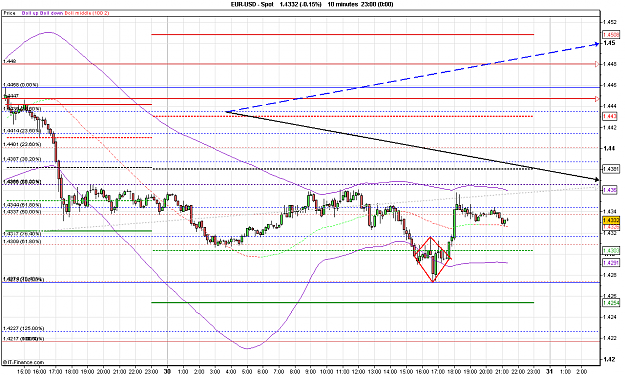Click the red 1.4508 price tag
Image resolution: width=625 pixels, height=375 pixels.
pyautogui.click(x=611, y=35)
